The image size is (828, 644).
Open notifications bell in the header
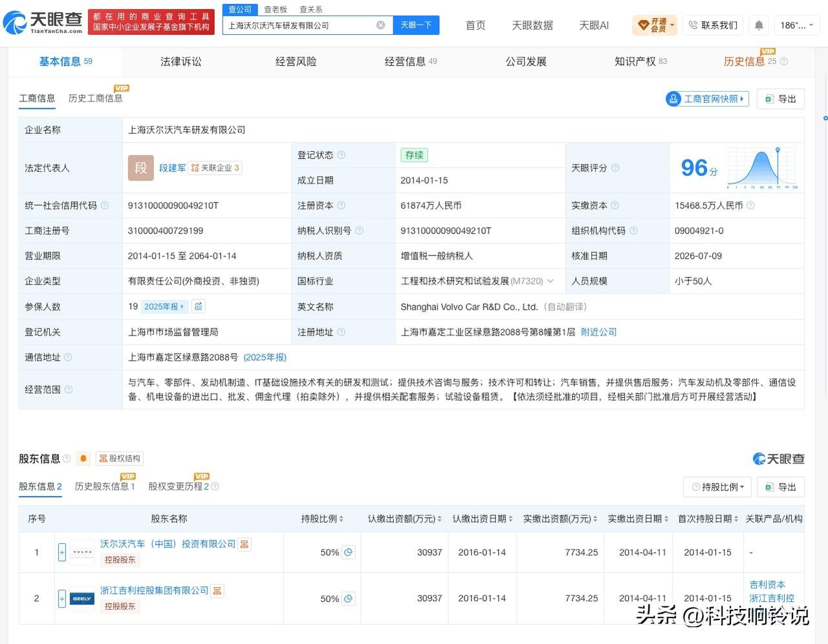pyautogui.click(x=759, y=25)
